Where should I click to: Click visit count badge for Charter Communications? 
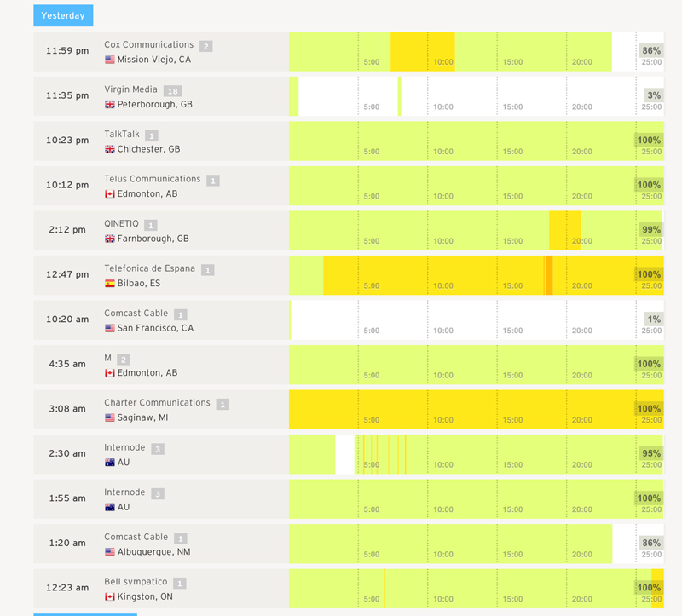pos(223,405)
